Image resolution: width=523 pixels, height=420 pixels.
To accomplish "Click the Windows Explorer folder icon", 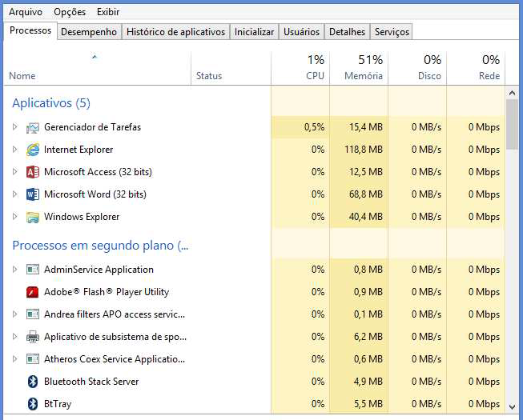I will coord(33,217).
